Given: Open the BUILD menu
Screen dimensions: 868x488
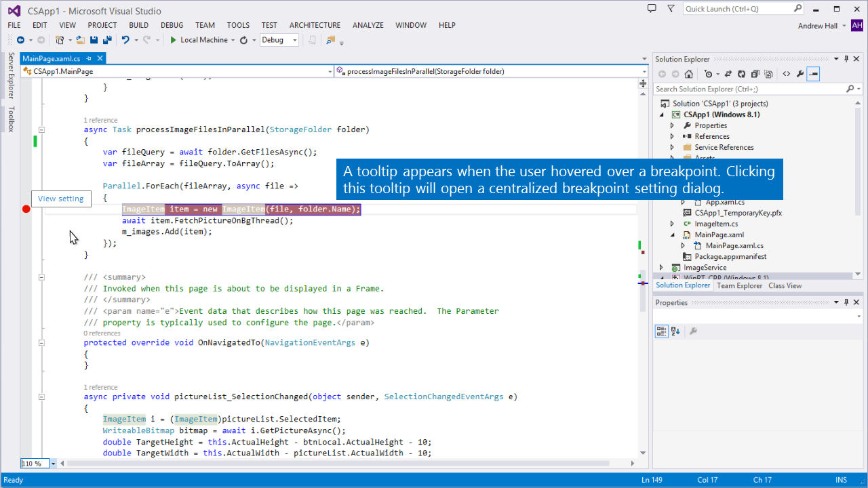Looking at the screenshot, I should click(x=138, y=25).
